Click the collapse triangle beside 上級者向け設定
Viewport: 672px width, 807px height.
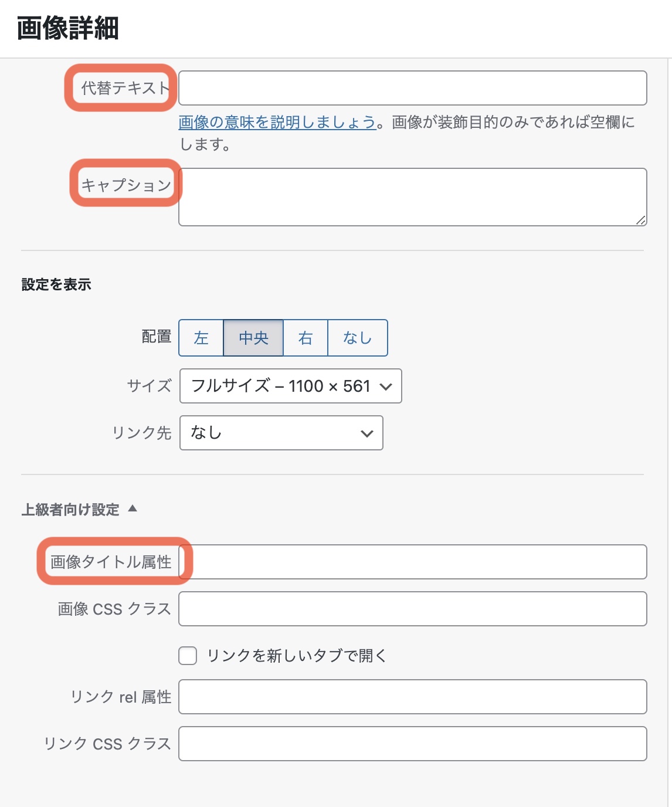(133, 508)
